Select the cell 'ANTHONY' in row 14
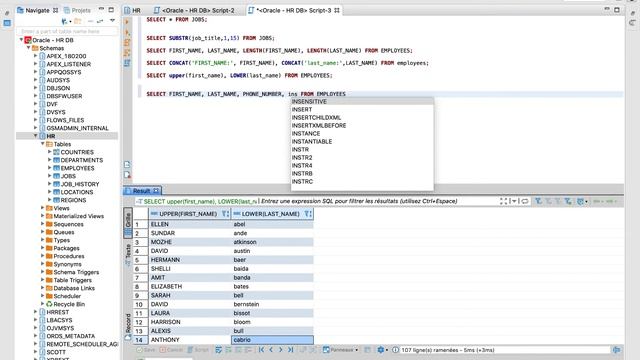This screenshot has height=360, width=640. pyautogui.click(x=190, y=340)
